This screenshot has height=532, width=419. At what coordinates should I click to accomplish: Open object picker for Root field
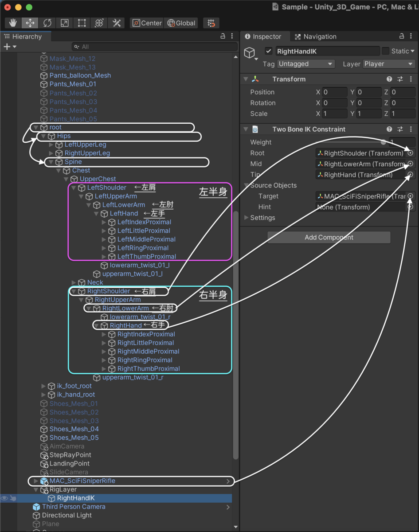411,153
